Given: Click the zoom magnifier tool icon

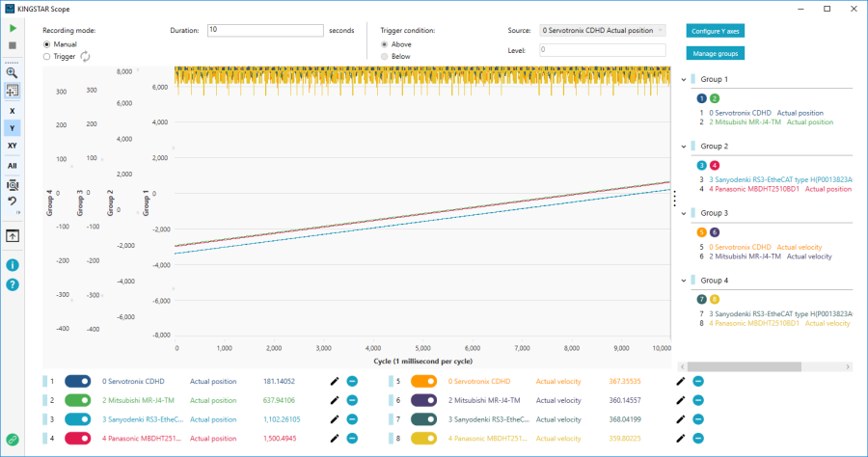Looking at the screenshot, I should point(13,72).
